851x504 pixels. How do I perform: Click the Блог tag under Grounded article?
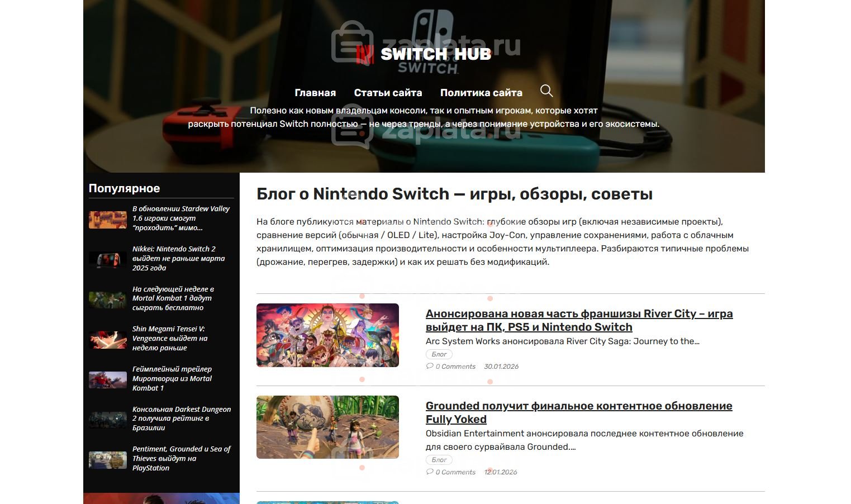coord(439,460)
